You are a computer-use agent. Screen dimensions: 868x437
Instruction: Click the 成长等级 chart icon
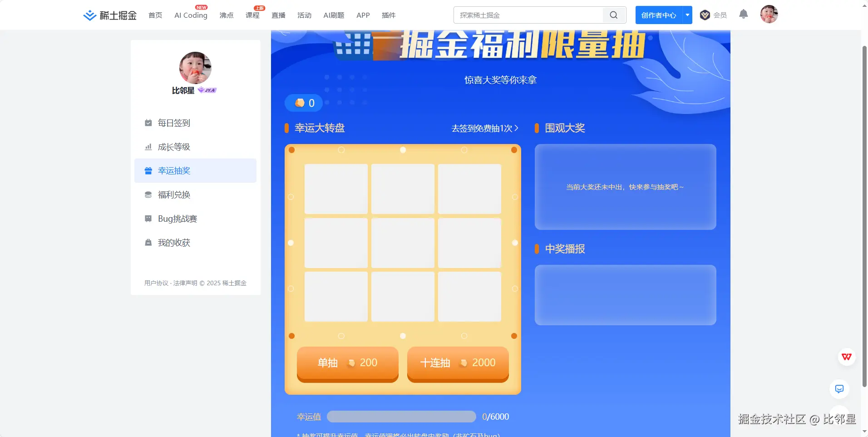point(148,147)
